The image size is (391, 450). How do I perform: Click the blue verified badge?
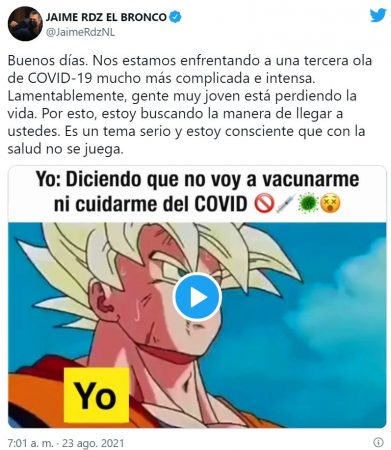point(175,17)
